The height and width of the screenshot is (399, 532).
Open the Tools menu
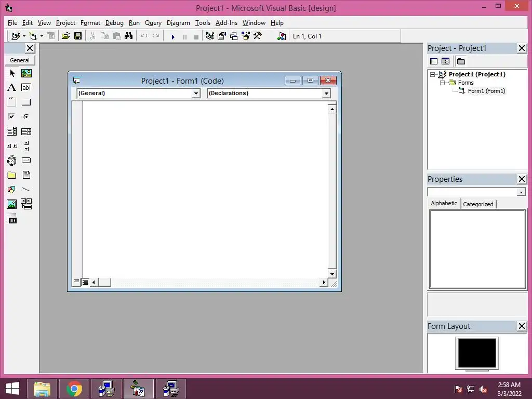[x=203, y=23]
